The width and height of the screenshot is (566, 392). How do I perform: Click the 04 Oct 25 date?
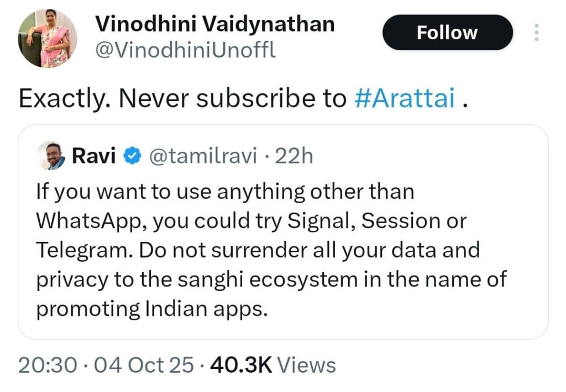(144, 365)
